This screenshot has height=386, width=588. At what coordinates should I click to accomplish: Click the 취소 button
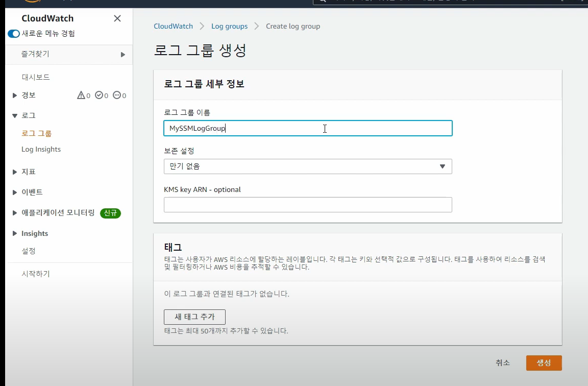click(502, 363)
